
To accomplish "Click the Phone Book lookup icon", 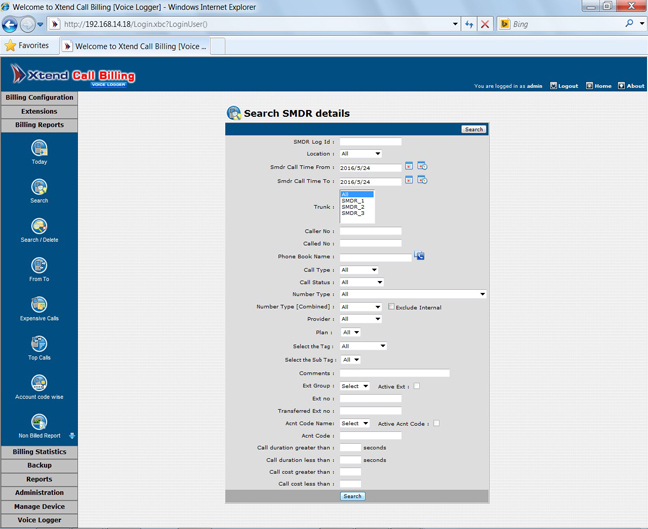I will click(419, 256).
